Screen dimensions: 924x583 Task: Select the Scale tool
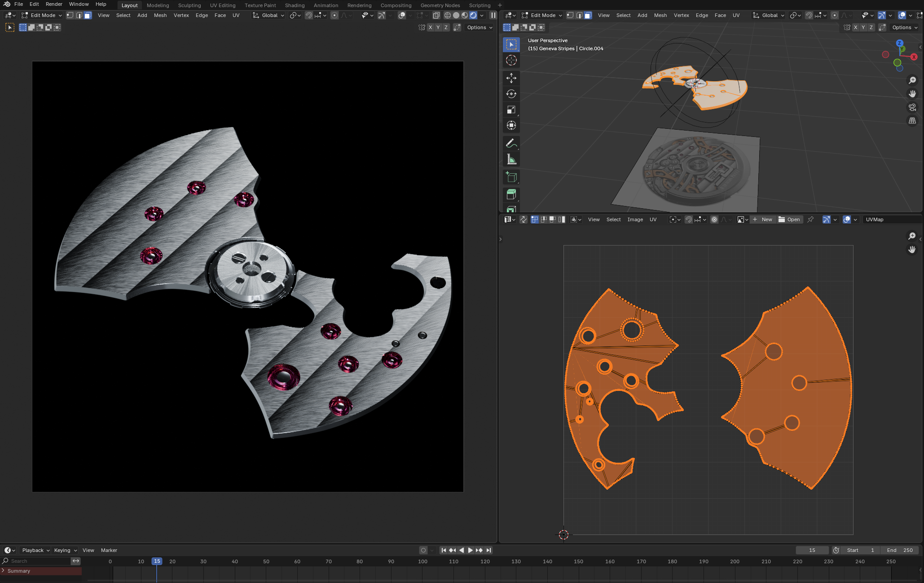[511, 110]
